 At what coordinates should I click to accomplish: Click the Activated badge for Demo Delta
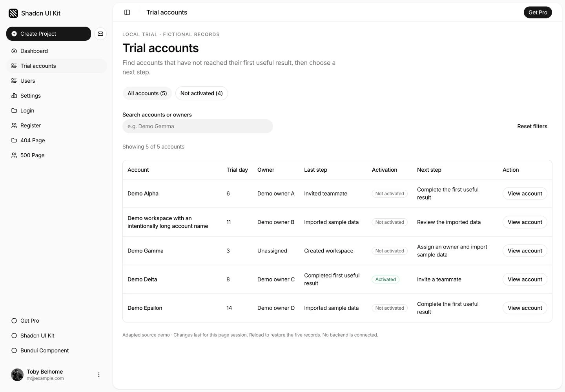click(x=386, y=279)
